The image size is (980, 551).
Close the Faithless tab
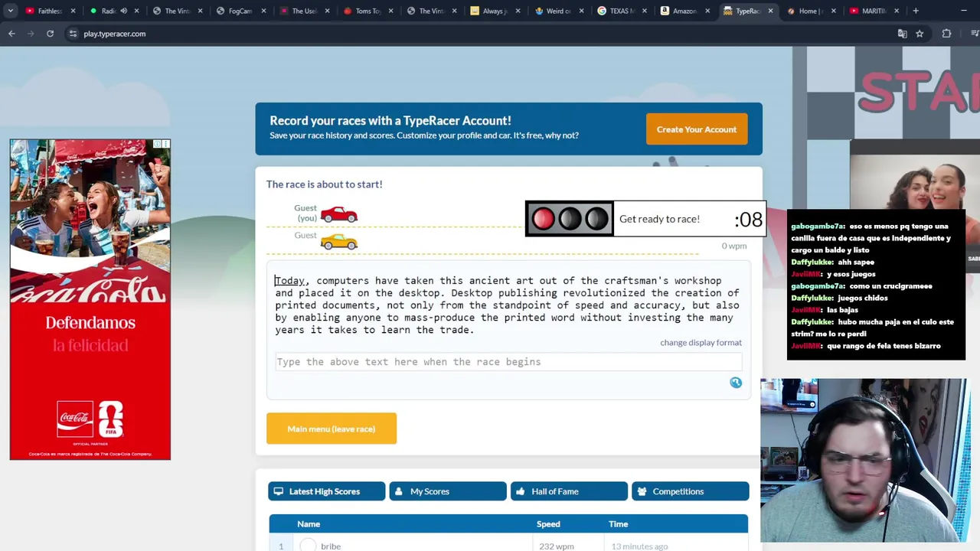click(73, 11)
